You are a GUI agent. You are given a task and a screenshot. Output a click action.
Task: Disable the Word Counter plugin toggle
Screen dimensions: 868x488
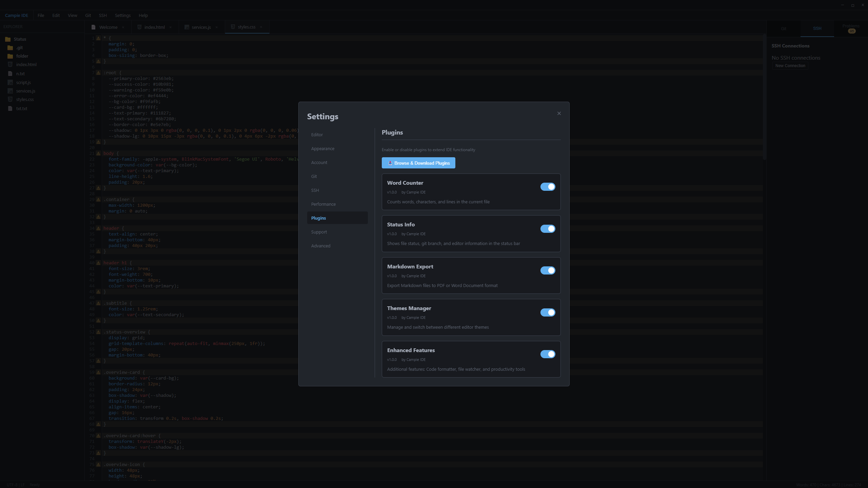(548, 187)
